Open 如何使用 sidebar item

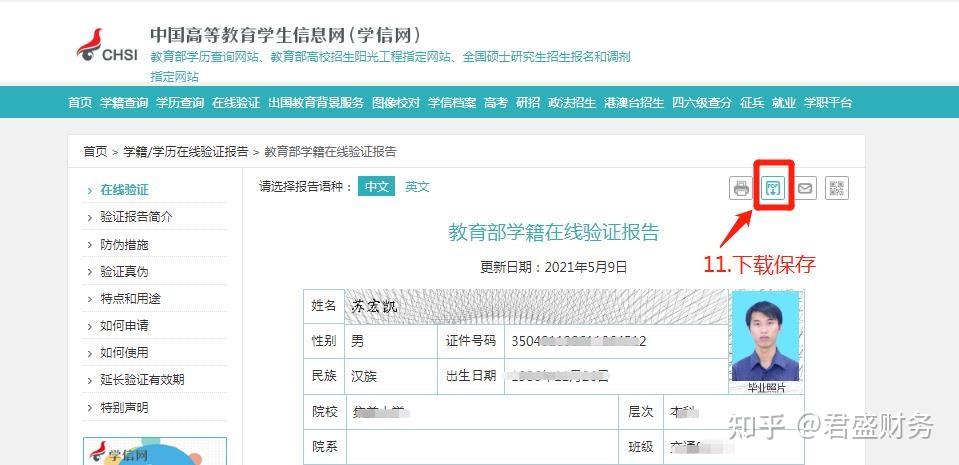coord(125,353)
